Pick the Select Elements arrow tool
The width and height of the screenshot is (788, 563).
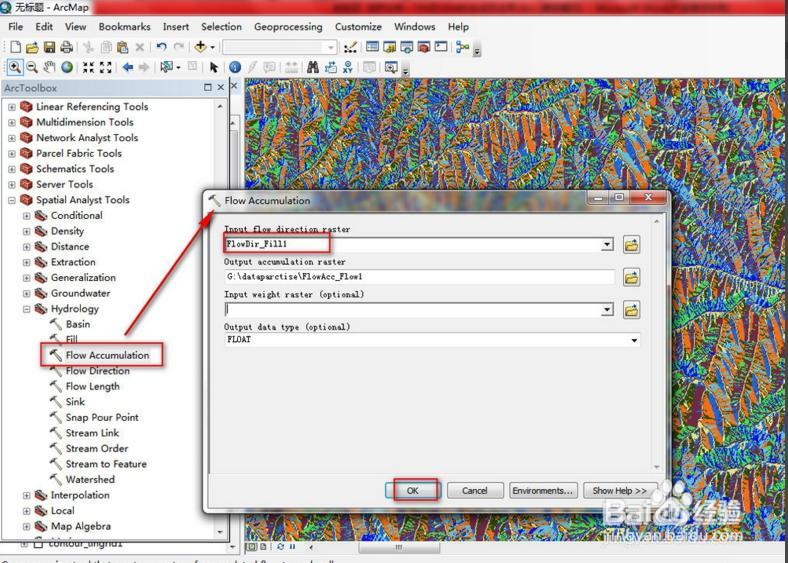pyautogui.click(x=214, y=67)
